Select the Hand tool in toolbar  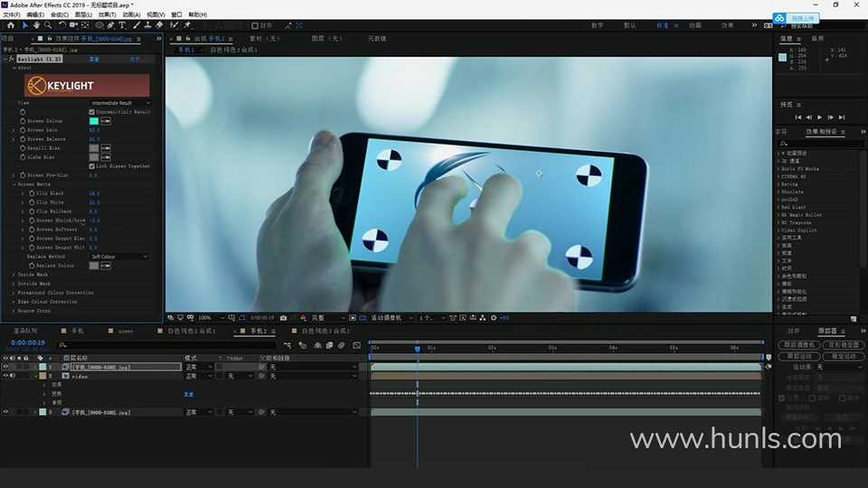(x=37, y=25)
